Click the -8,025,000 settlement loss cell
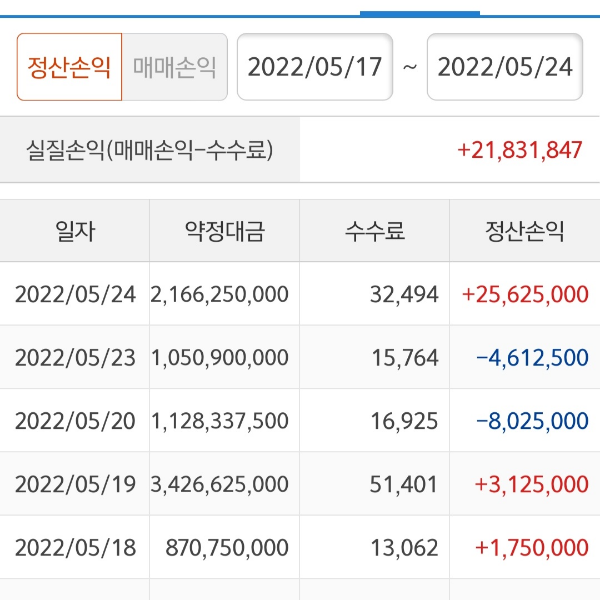Viewport: 600px width, 600px height. click(532, 421)
